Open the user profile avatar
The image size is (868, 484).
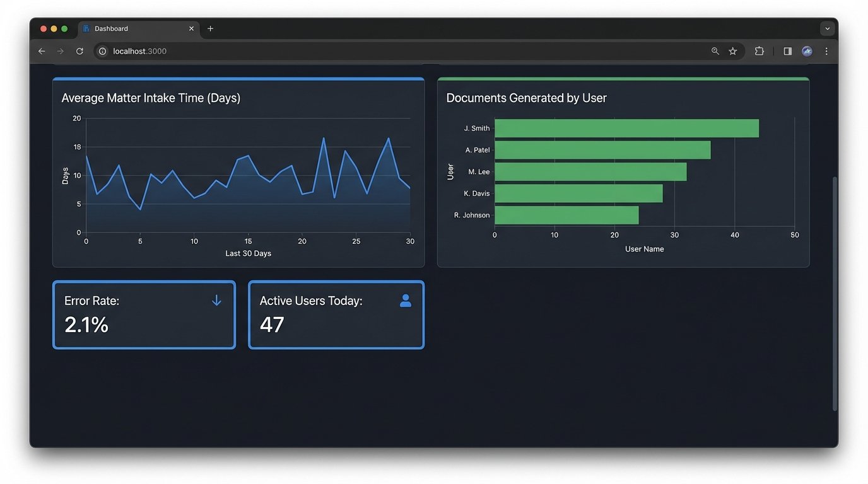pos(807,51)
